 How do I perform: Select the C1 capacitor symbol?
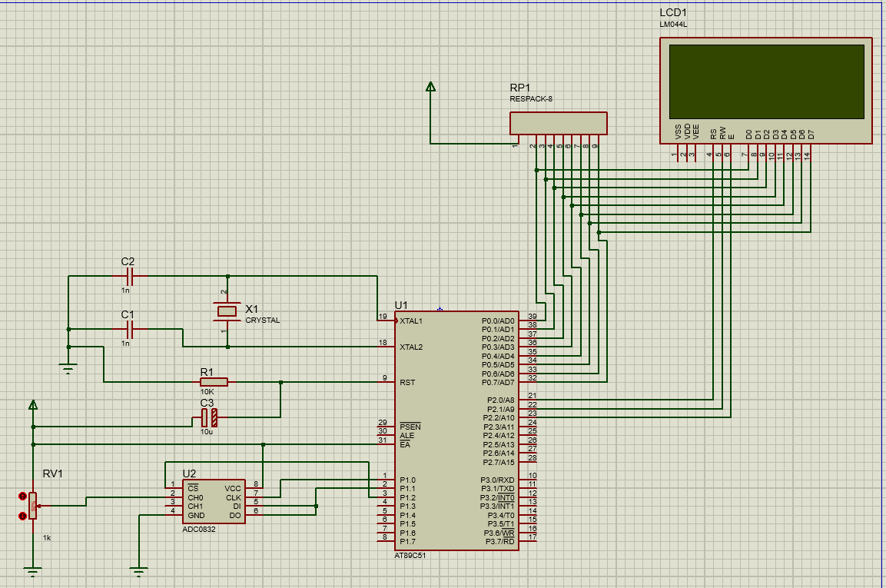(129, 329)
